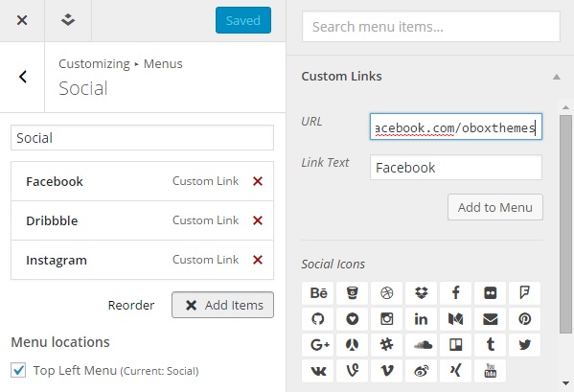The height and width of the screenshot is (392, 574).
Task: Click the layered chevron icon beside close
Action: 68,20
